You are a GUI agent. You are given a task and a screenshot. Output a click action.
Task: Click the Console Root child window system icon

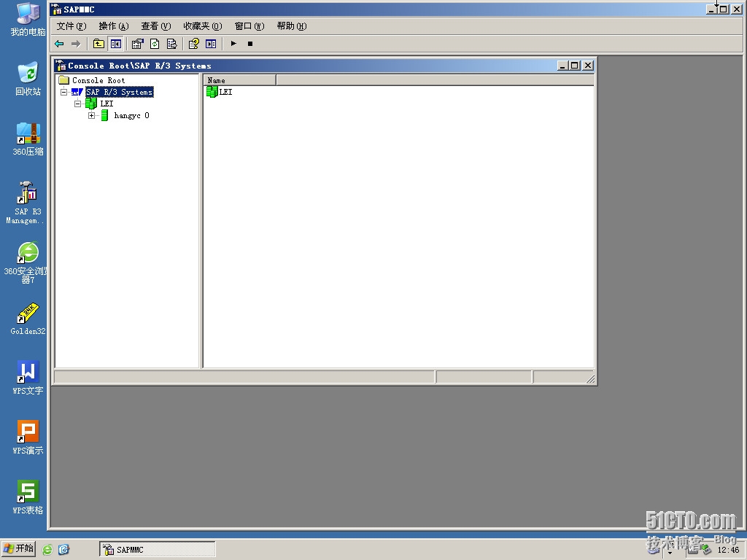tap(61, 65)
